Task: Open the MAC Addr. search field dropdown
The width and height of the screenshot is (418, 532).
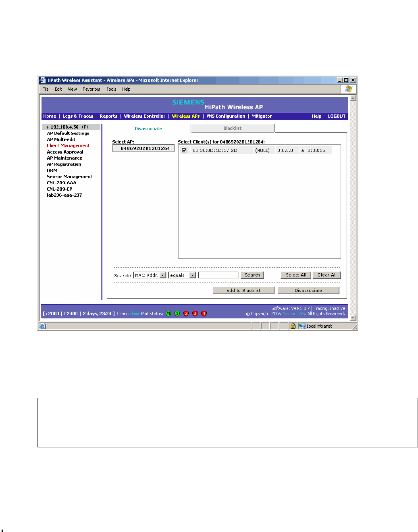Action: pos(163,275)
